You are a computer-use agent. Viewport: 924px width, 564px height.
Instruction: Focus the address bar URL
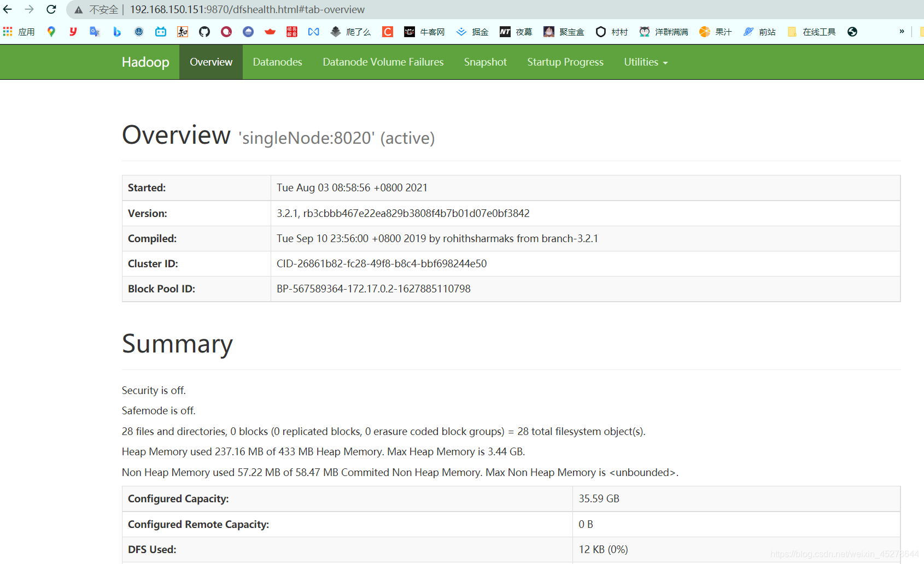coord(247,10)
